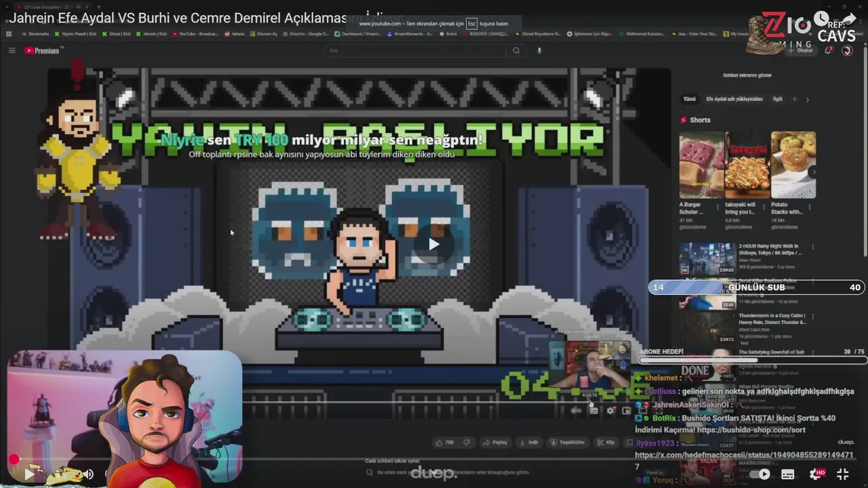Open Yayıncı Paneli | Kick bookmark

[x=75, y=33]
